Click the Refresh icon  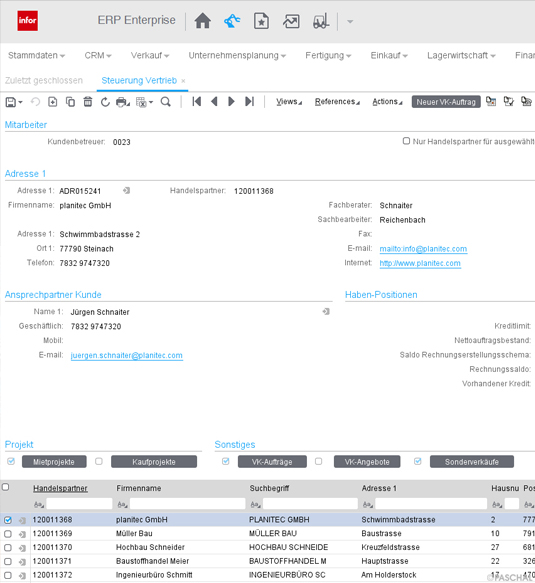105,102
